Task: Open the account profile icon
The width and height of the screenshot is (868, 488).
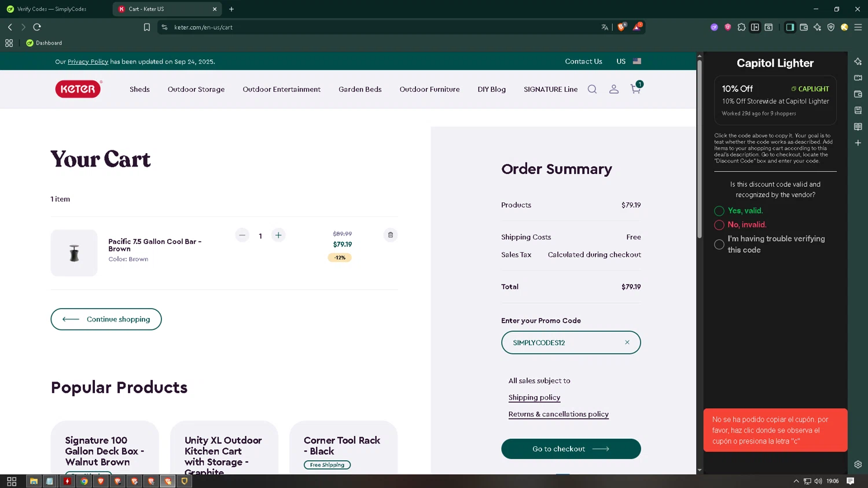Action: pos(614,89)
